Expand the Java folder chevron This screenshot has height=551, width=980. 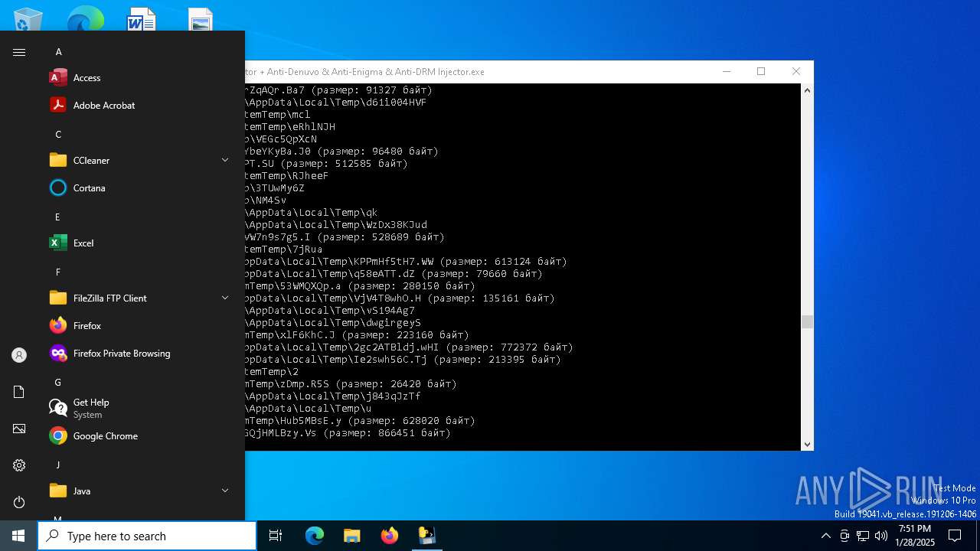click(225, 491)
